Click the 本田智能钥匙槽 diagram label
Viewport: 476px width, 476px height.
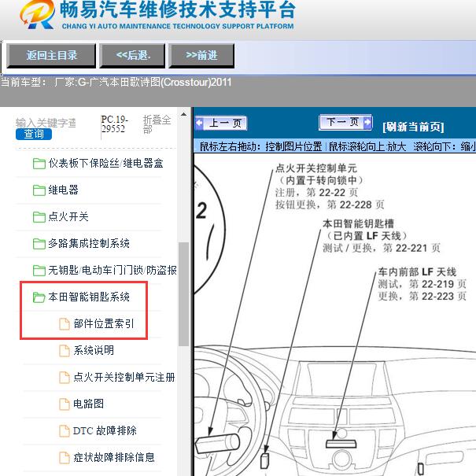coord(358,223)
